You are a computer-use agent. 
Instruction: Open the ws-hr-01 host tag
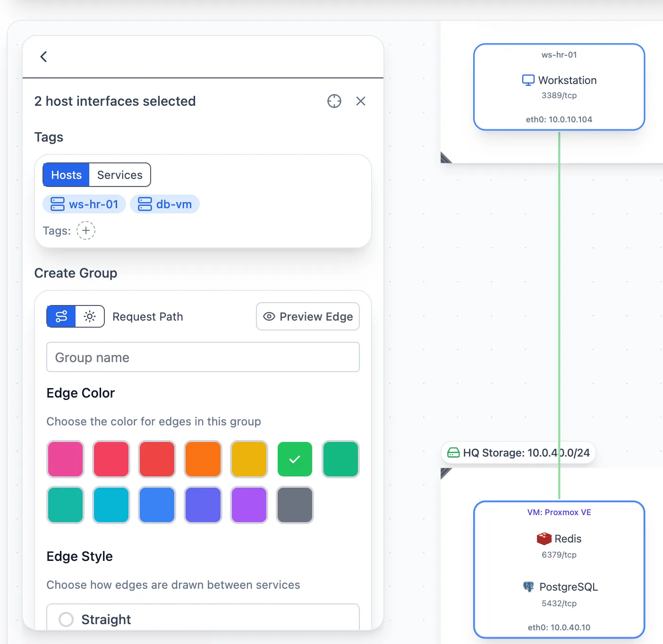(x=85, y=204)
